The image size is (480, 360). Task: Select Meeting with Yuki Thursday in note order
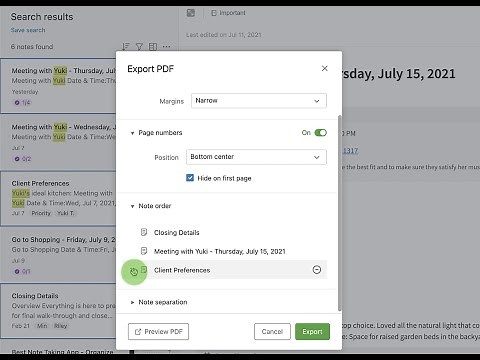(219, 251)
